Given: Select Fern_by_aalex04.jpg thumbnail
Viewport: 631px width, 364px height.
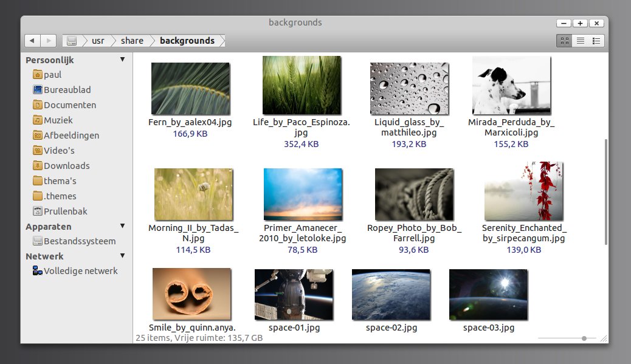Looking at the screenshot, I should 190,89.
